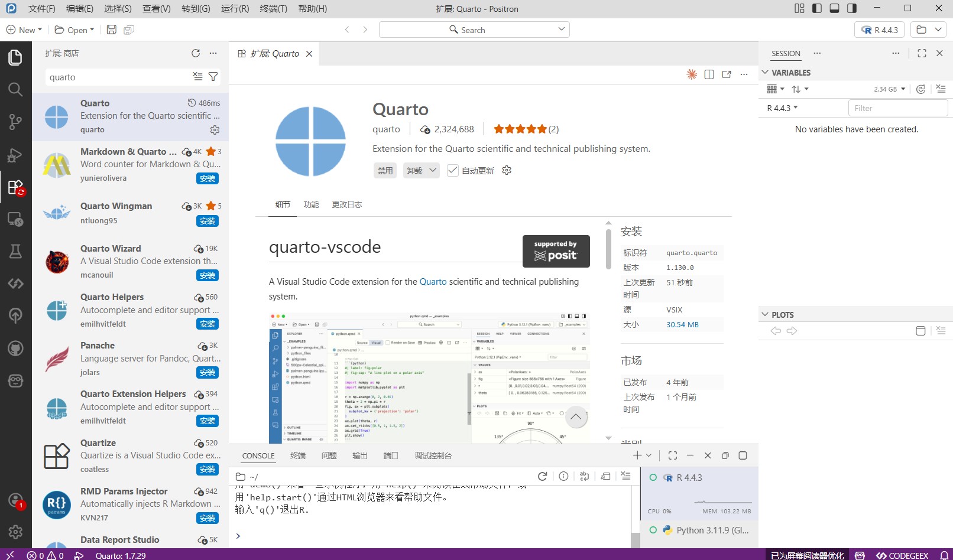The width and height of the screenshot is (953, 560).
Task: Open the R 4.4.3 session dropdown in variables
Action: (x=782, y=108)
